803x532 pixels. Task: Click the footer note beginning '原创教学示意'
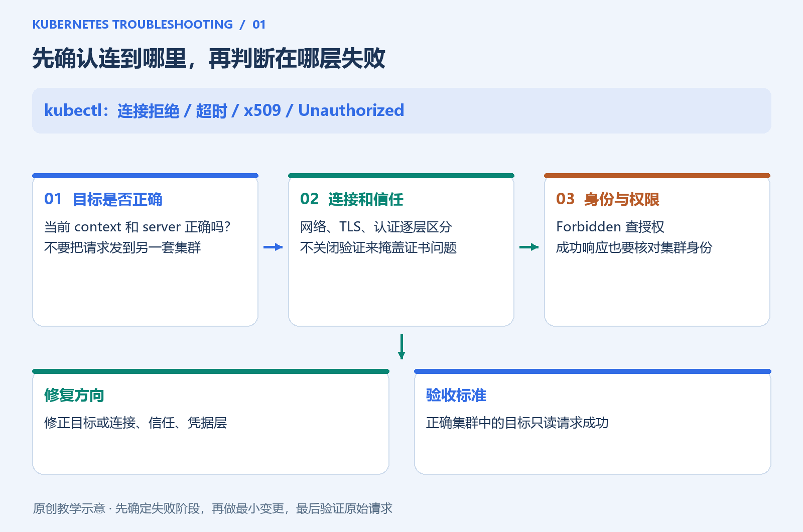point(213,508)
